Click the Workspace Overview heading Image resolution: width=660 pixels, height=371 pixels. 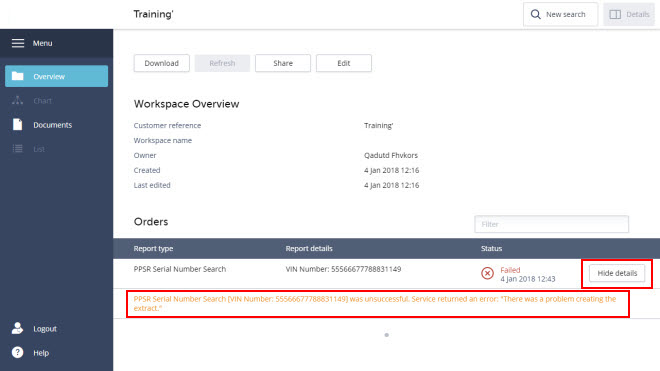click(186, 104)
